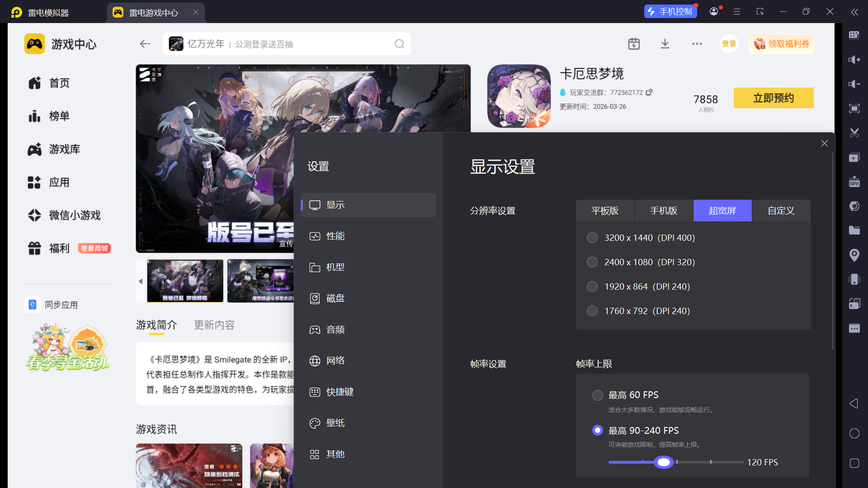Open the shake device tool in sidebar
Viewport: 868px width, 488px height.
pos(854,279)
